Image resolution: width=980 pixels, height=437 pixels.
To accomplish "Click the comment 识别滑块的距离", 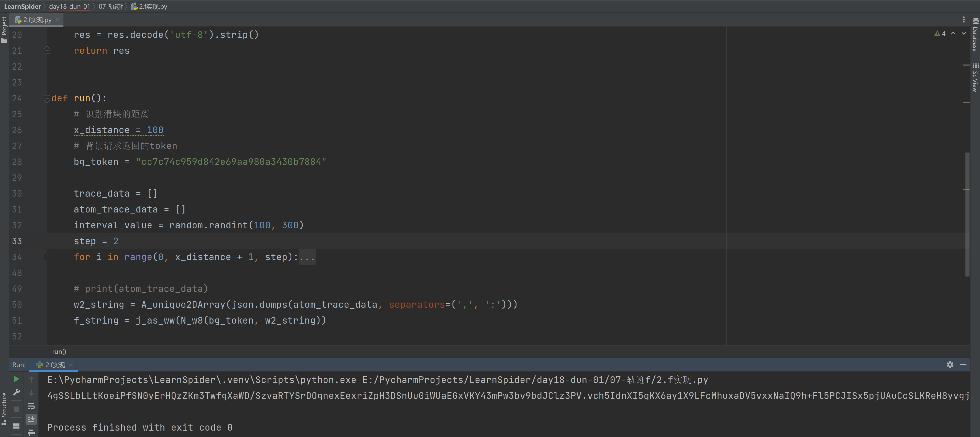I will [111, 114].
